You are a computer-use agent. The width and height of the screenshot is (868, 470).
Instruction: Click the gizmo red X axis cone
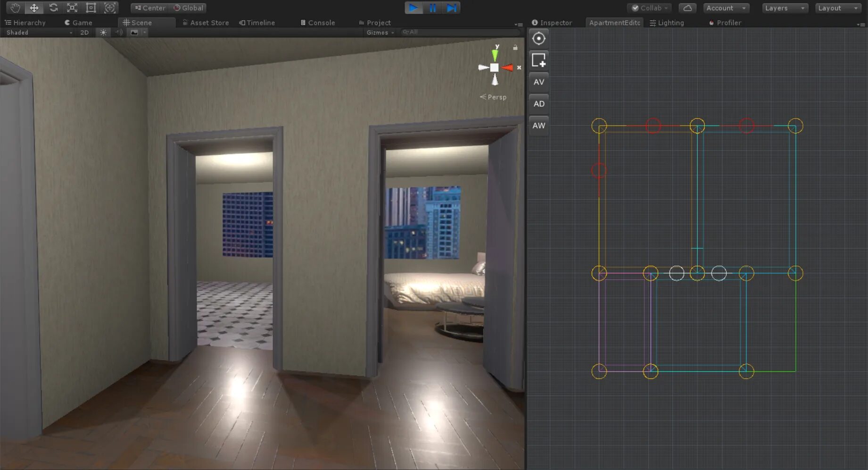point(507,68)
